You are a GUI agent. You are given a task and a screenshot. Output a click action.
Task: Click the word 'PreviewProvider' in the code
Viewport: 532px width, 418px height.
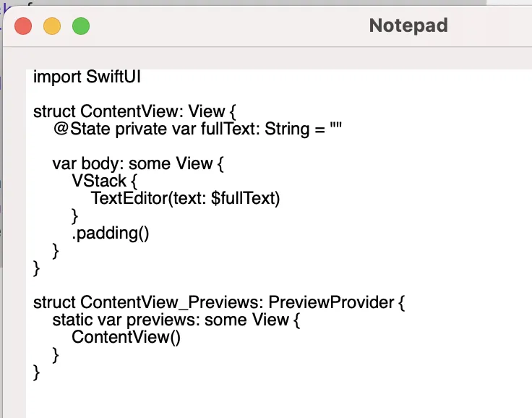pos(331,302)
